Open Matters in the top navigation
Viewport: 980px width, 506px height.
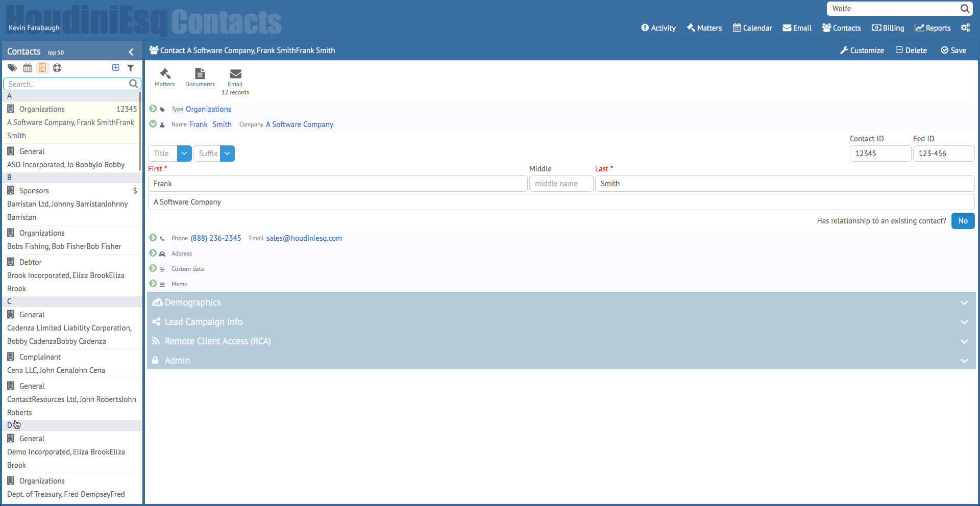704,28
